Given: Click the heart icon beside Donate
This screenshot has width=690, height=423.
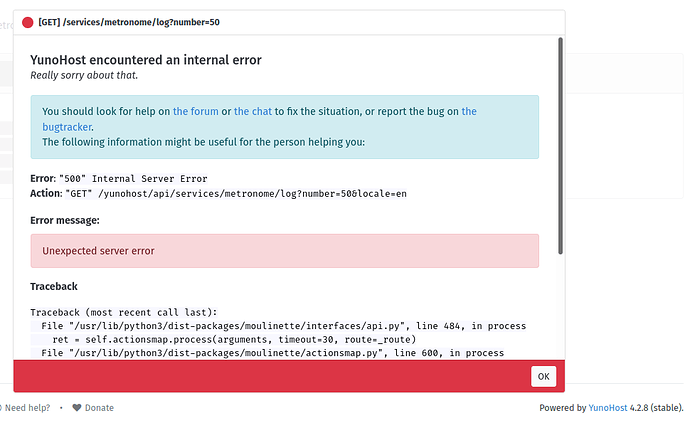Looking at the screenshot, I should coord(77,408).
